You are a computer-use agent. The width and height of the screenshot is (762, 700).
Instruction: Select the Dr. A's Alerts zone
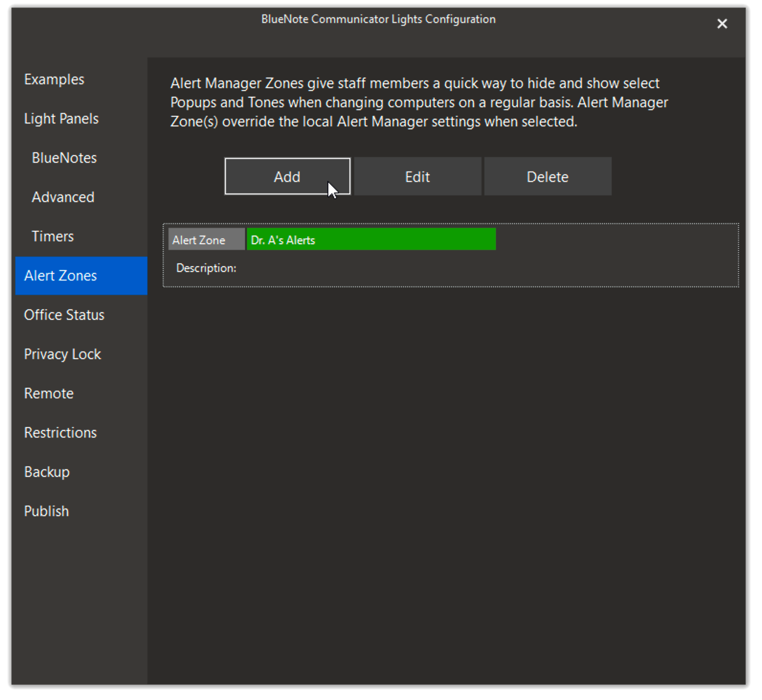click(371, 239)
